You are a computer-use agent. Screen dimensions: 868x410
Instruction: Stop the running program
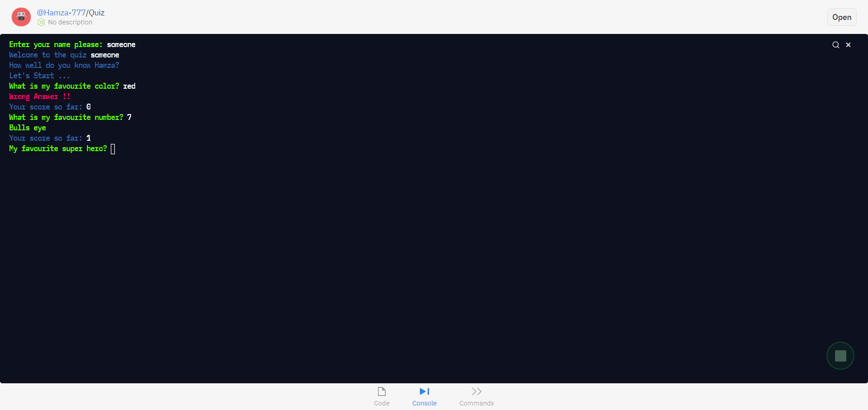tap(840, 356)
